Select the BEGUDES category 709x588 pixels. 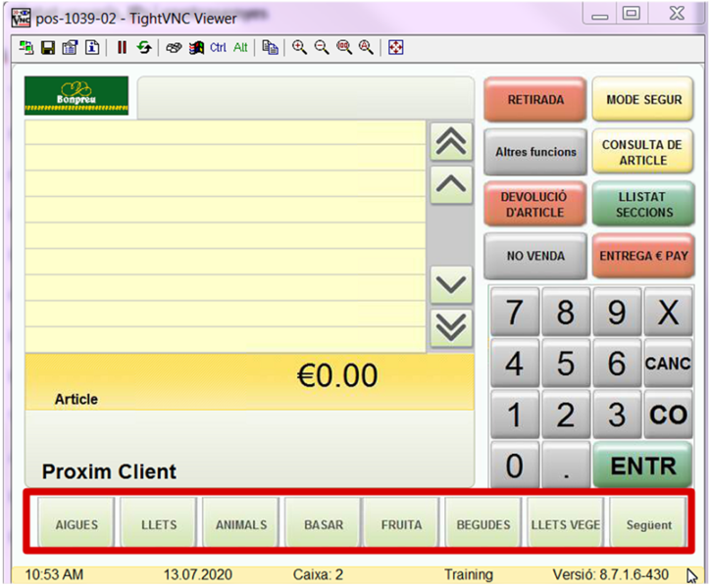[483, 524]
